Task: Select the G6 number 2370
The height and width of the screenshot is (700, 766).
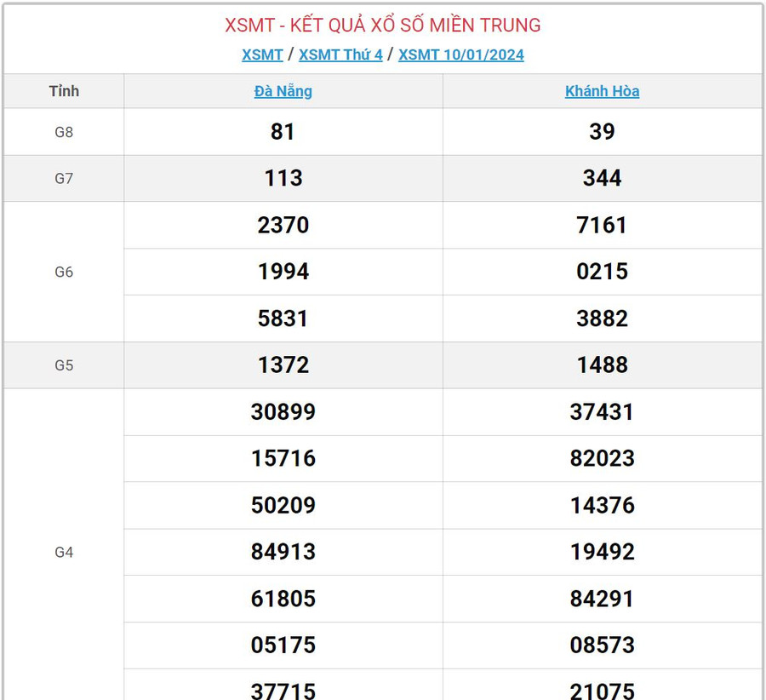Action: tap(283, 226)
